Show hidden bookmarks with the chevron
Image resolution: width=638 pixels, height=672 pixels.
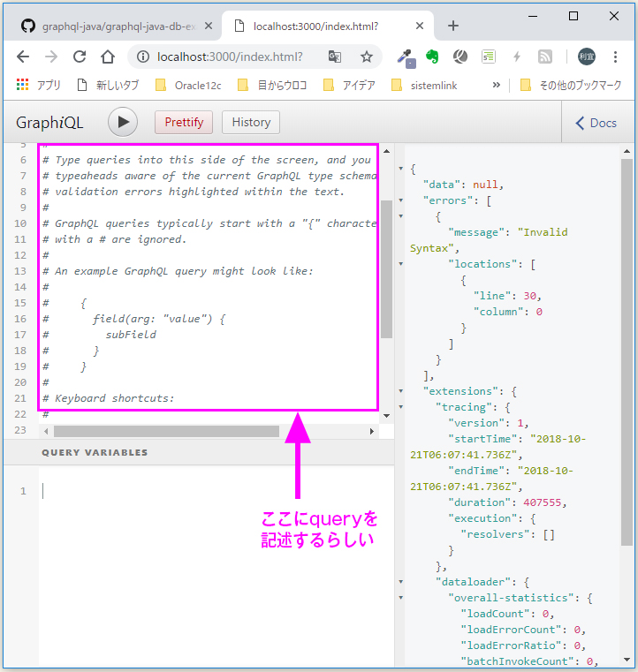pyautogui.click(x=496, y=85)
